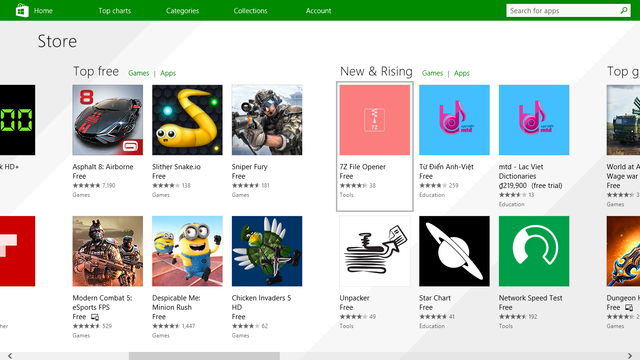This screenshot has height=360, width=640.
Task: Click the Unpacker title text
Action: [x=354, y=298]
